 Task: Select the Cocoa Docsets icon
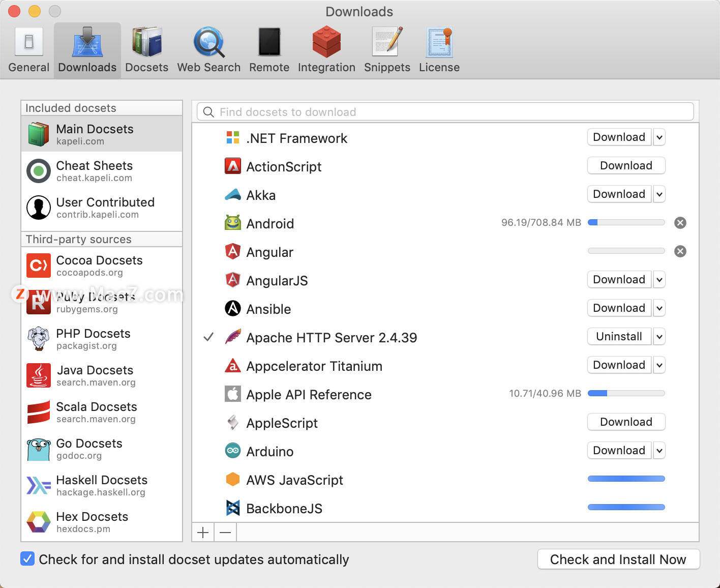39,266
